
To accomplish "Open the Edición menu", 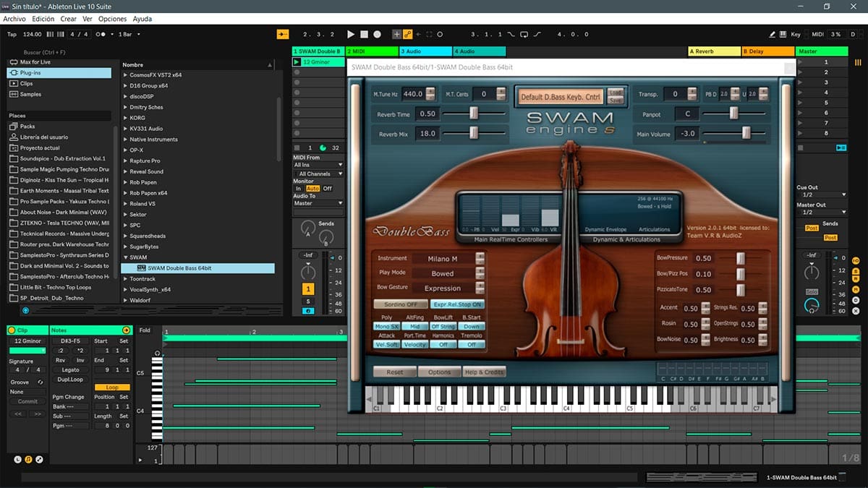I will (x=43, y=19).
